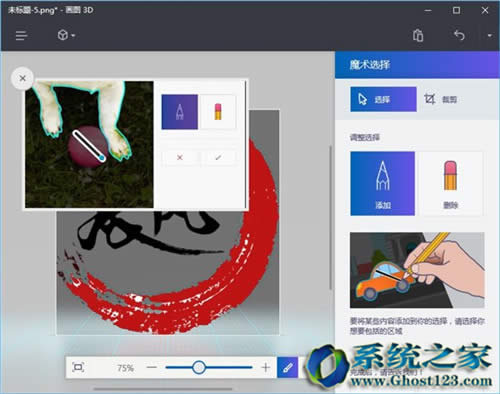Minimize the Paint 3D window

click(428, 10)
